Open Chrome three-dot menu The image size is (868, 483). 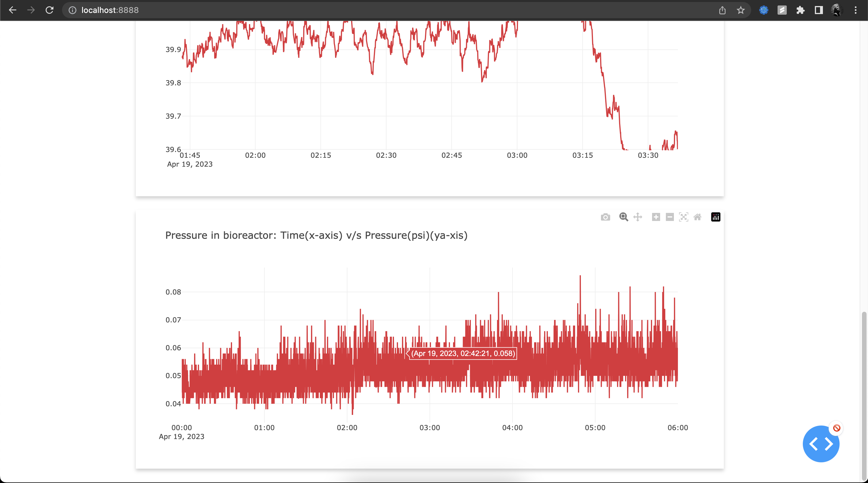click(x=856, y=10)
